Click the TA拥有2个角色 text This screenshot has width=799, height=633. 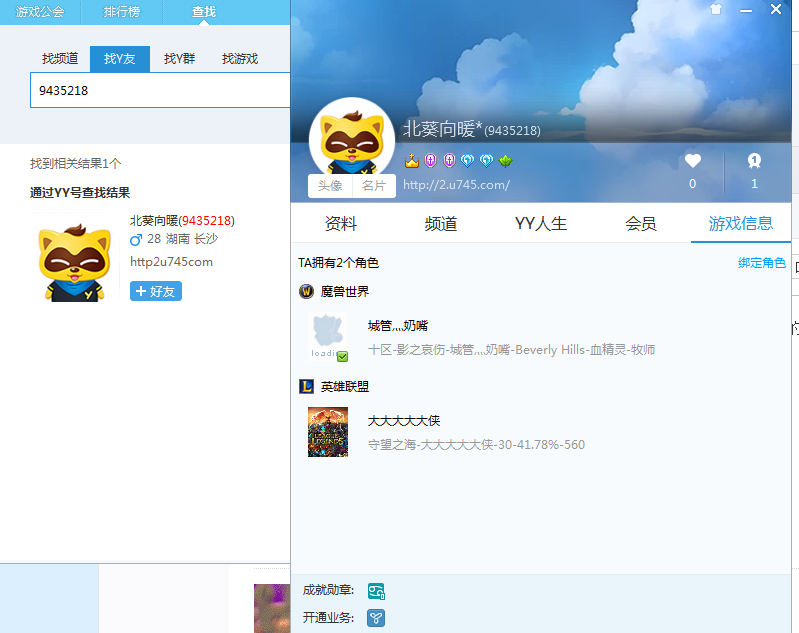(x=338, y=263)
